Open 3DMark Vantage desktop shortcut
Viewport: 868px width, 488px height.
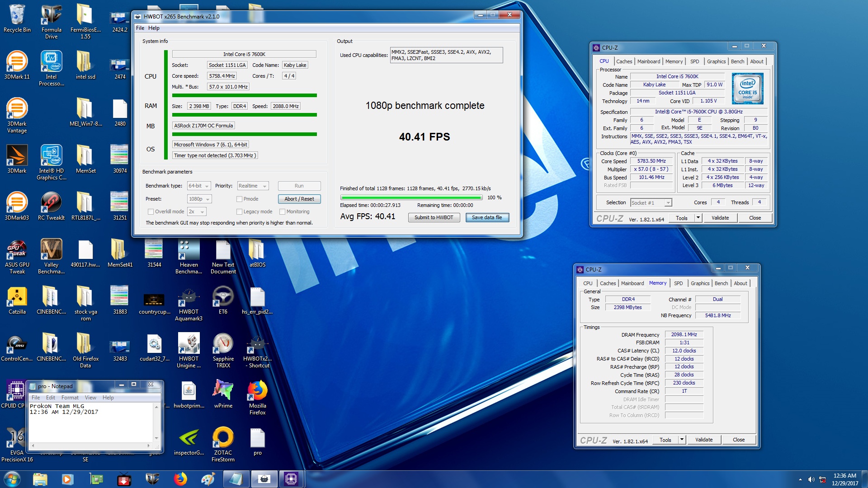[17, 115]
